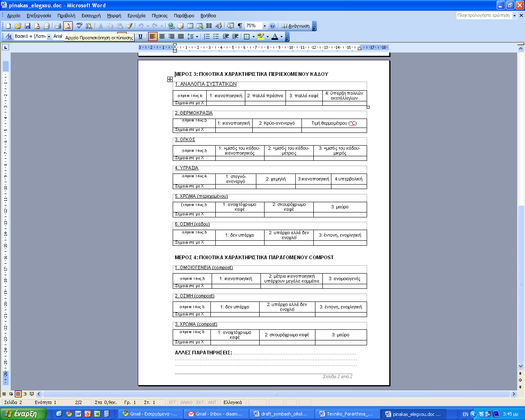Toggle Align Right paragraph alignment
Viewport: 525px width, 420px height.
coord(171,37)
